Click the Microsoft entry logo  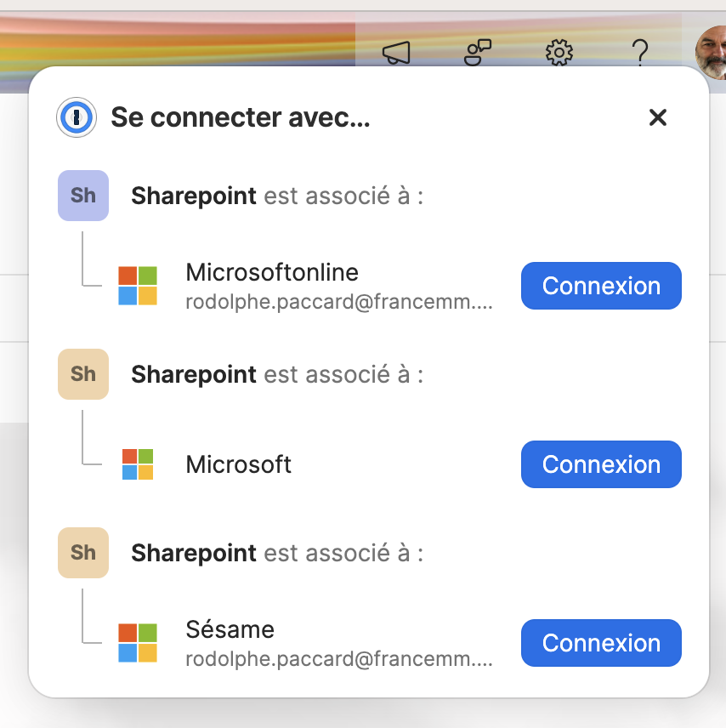click(138, 464)
